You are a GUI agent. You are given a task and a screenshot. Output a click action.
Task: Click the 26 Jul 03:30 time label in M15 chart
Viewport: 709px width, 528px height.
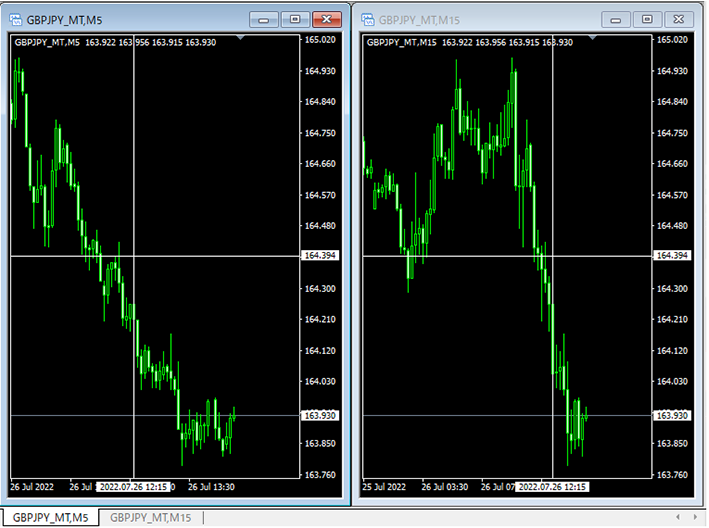[x=444, y=487]
